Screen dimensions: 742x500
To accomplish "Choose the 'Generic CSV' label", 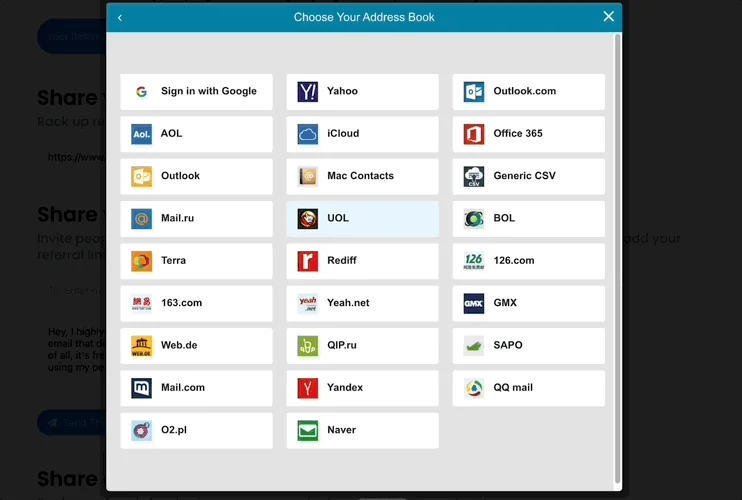I will point(524,175).
